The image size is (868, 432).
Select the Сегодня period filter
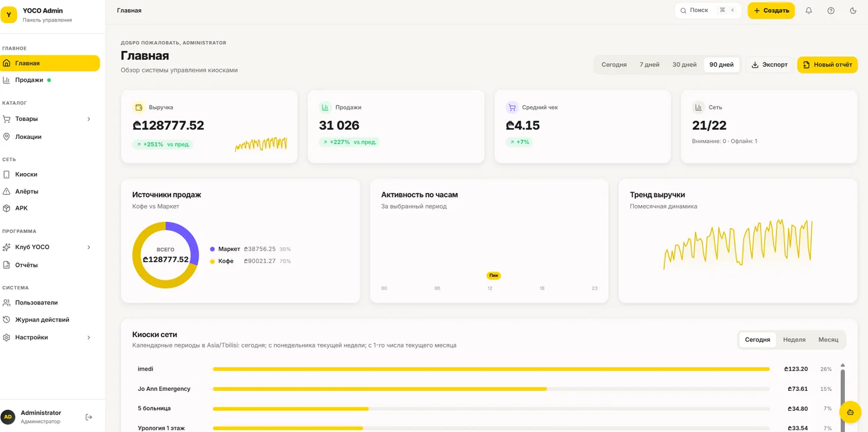(x=614, y=65)
